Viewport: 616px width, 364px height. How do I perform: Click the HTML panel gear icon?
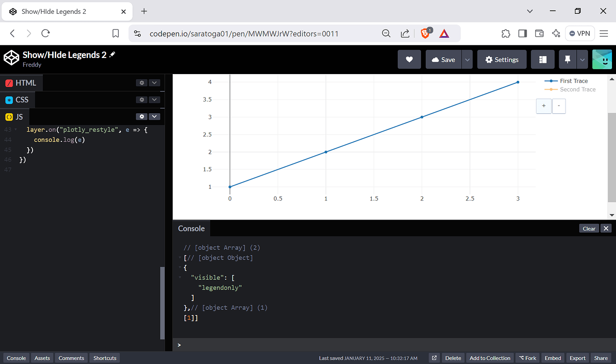click(142, 83)
